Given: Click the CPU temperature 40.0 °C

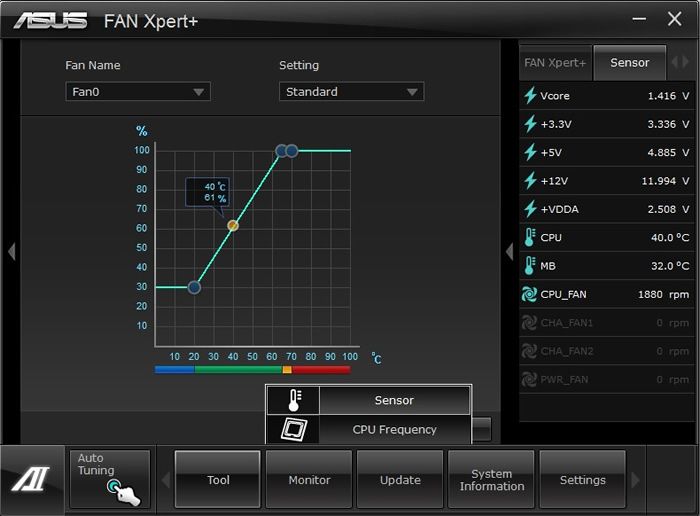Looking at the screenshot, I should coord(670,237).
